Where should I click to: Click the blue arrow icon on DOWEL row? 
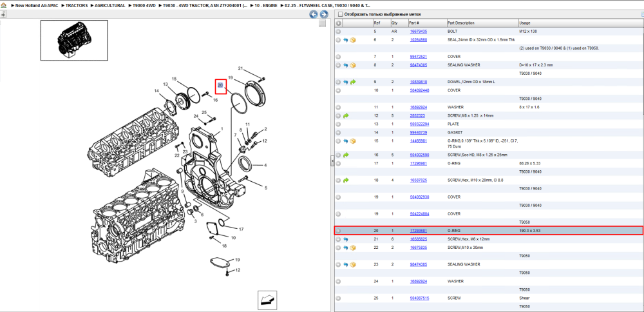click(x=345, y=82)
